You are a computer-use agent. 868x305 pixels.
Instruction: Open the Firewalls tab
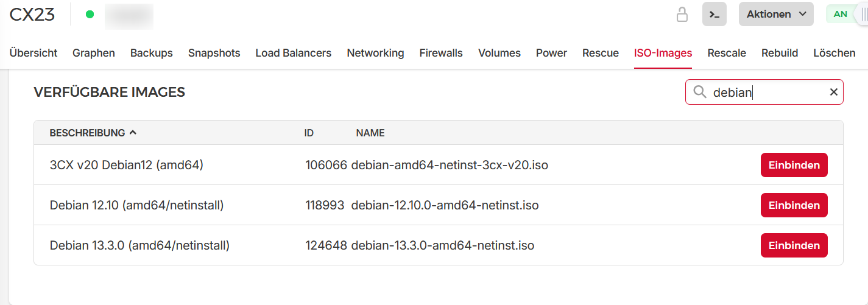[x=441, y=53]
